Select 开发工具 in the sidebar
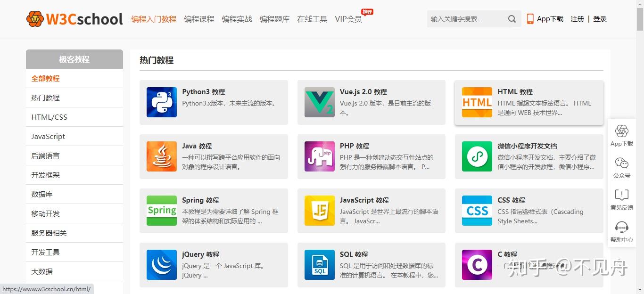This screenshot has height=294, width=644. [74, 253]
